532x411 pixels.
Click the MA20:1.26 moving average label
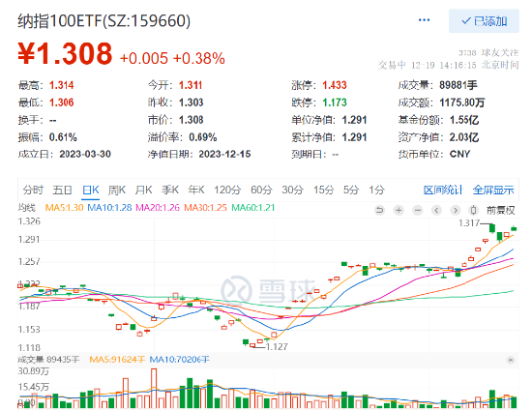(x=158, y=208)
